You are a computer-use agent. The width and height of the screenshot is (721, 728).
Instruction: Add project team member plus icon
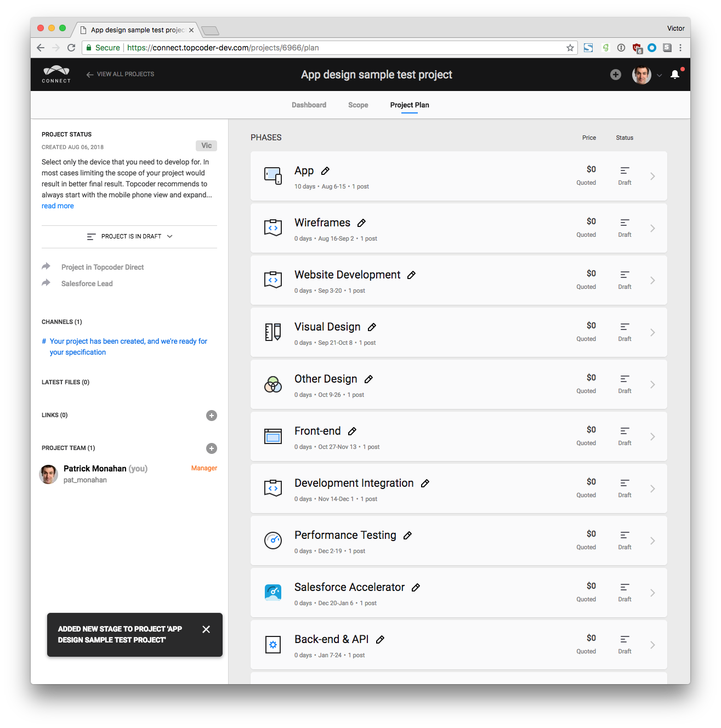click(x=212, y=448)
